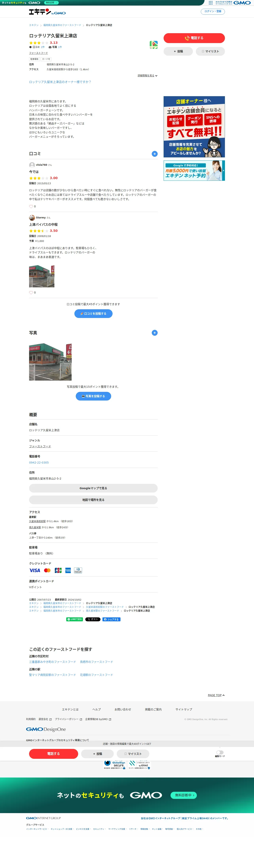Open the ファーストフード link under the rating
This screenshot has height=868, width=254.
point(38,53)
